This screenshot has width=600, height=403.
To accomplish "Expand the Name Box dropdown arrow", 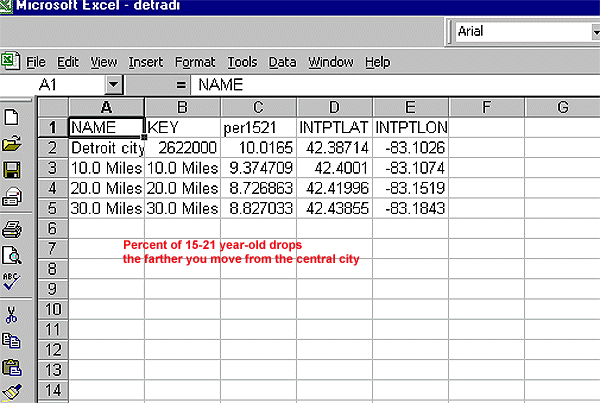I will pyautogui.click(x=113, y=86).
